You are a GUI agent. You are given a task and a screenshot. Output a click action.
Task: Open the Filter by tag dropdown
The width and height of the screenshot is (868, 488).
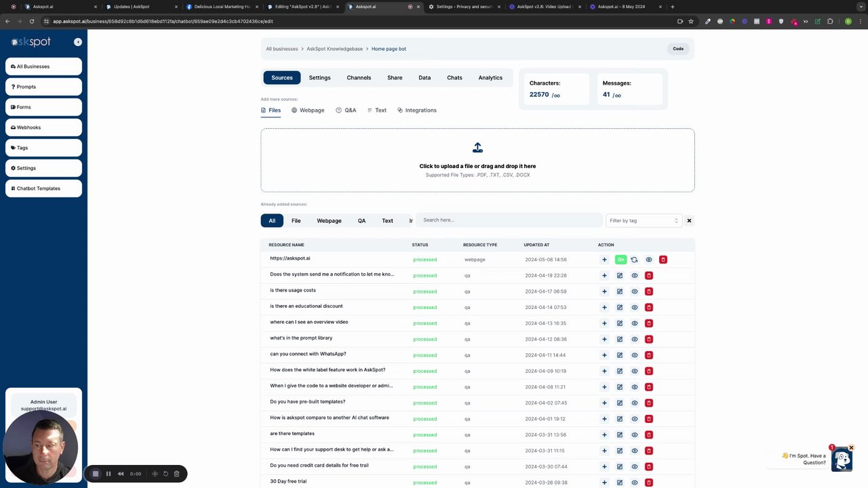644,220
